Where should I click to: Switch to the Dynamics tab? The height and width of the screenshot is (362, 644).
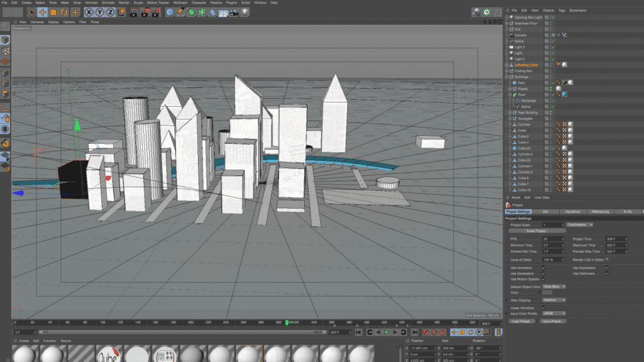pyautogui.click(x=572, y=212)
